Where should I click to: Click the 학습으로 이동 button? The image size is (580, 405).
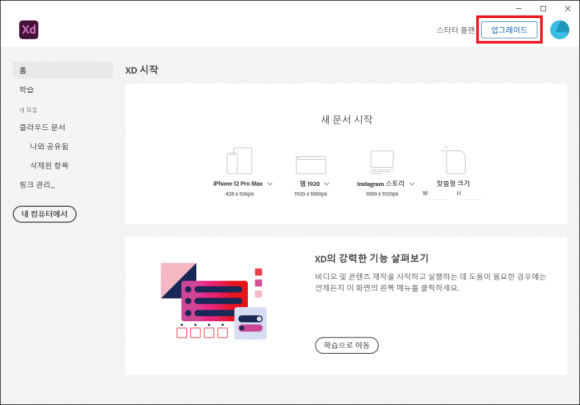tap(347, 345)
